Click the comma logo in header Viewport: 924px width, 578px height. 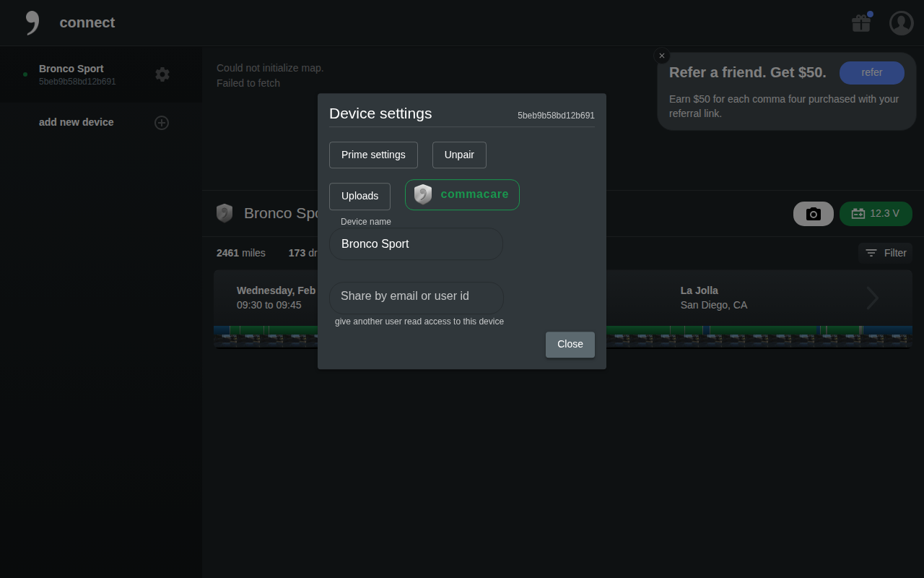pyautogui.click(x=32, y=23)
